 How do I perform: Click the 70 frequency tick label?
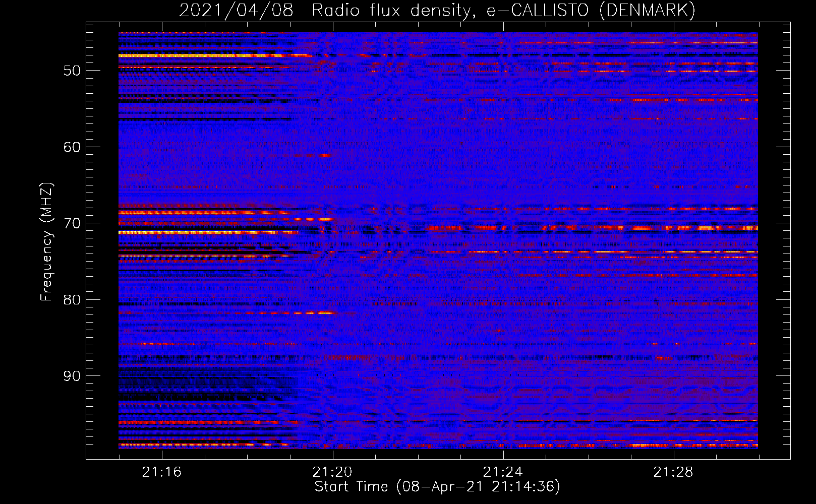click(72, 223)
